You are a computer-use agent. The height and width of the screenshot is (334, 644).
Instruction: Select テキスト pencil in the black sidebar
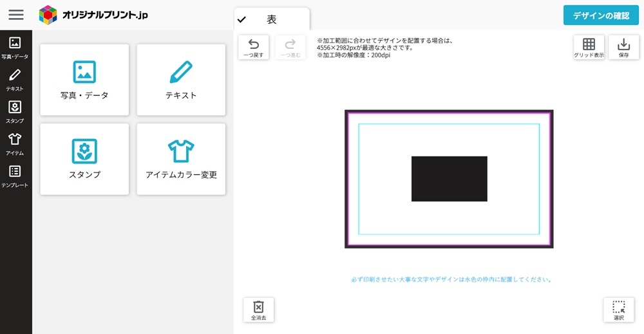coord(15,80)
